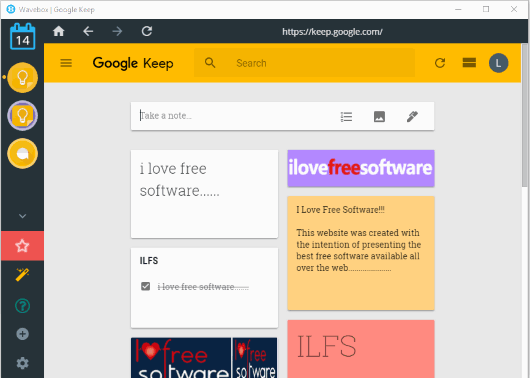
Task: Create a new note with image
Action: (x=379, y=117)
